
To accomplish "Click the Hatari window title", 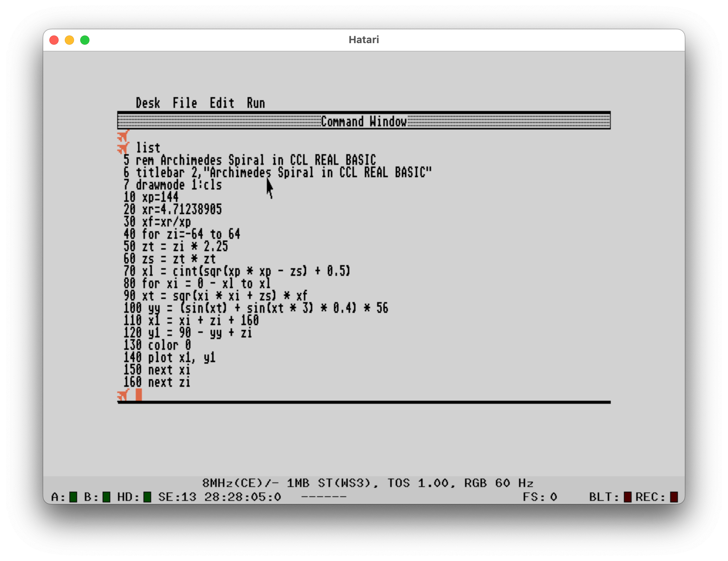I will (364, 40).
